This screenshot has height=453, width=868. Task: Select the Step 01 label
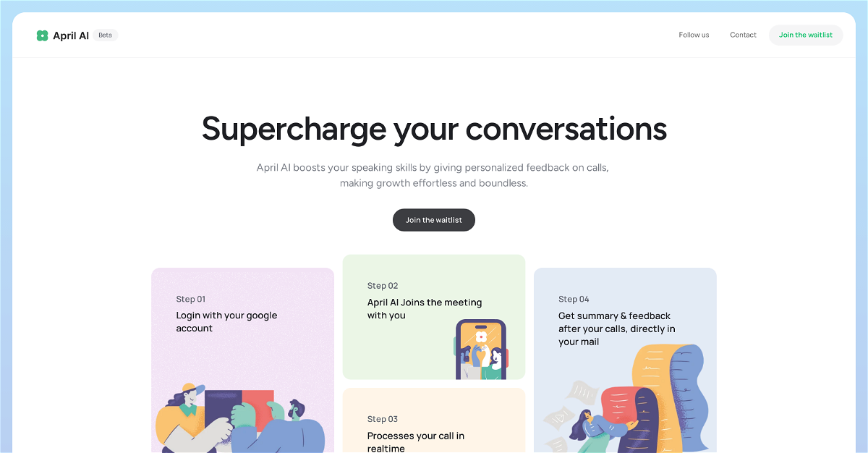(x=191, y=299)
